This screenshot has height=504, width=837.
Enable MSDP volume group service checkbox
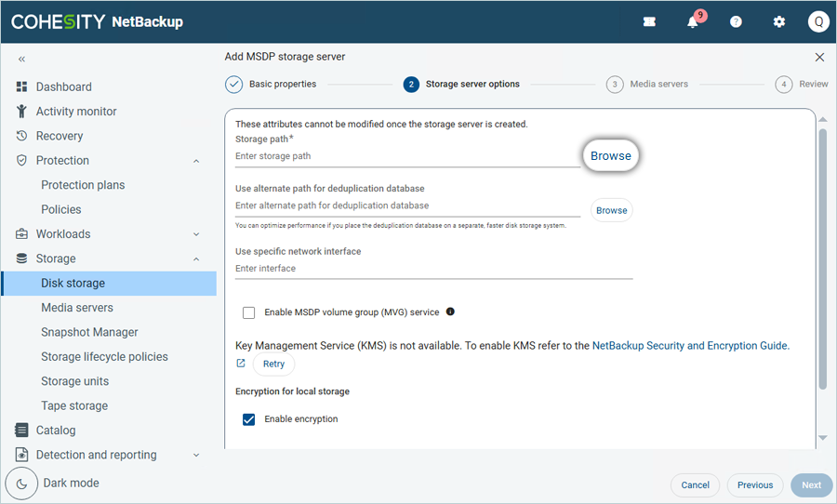click(248, 313)
